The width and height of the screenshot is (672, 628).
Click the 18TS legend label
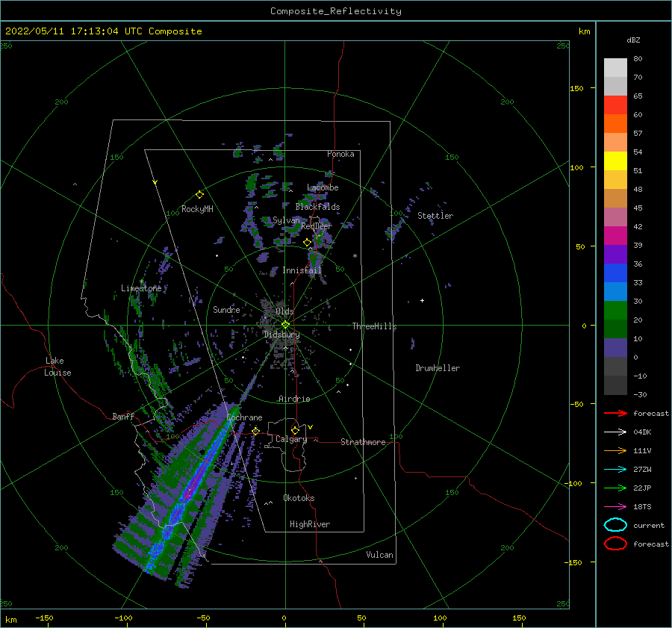[642, 507]
